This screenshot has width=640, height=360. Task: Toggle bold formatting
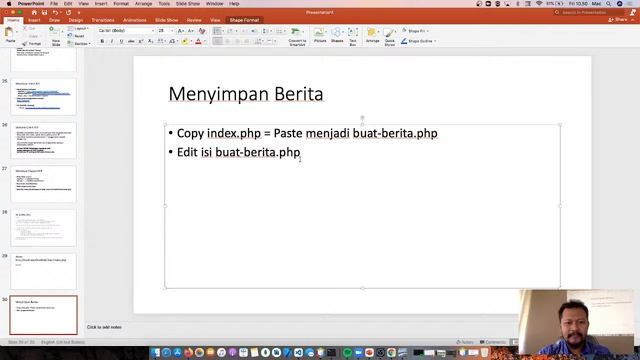click(x=102, y=41)
